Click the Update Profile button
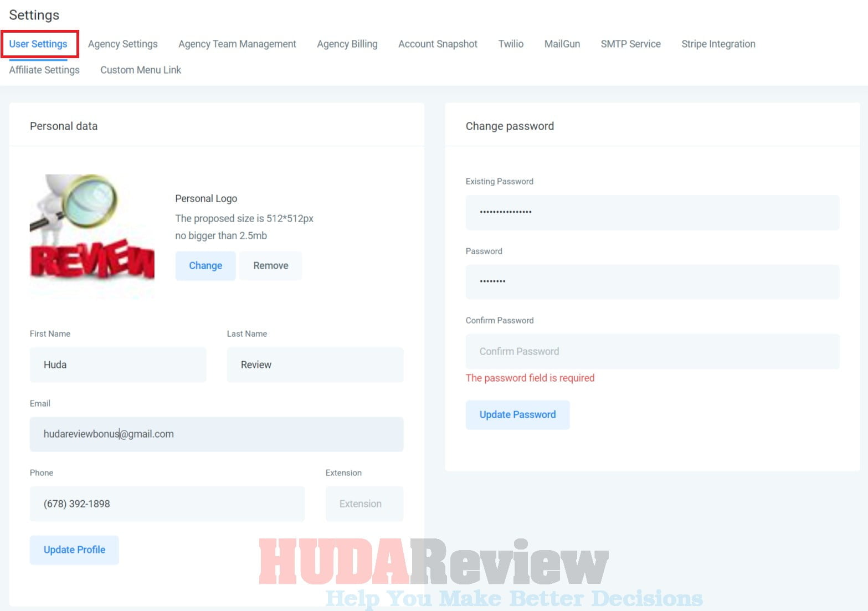The image size is (868, 611). 74,550
